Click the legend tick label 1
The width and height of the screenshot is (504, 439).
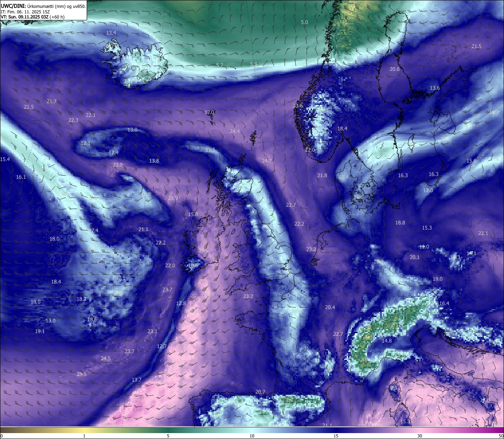[x=84, y=436]
